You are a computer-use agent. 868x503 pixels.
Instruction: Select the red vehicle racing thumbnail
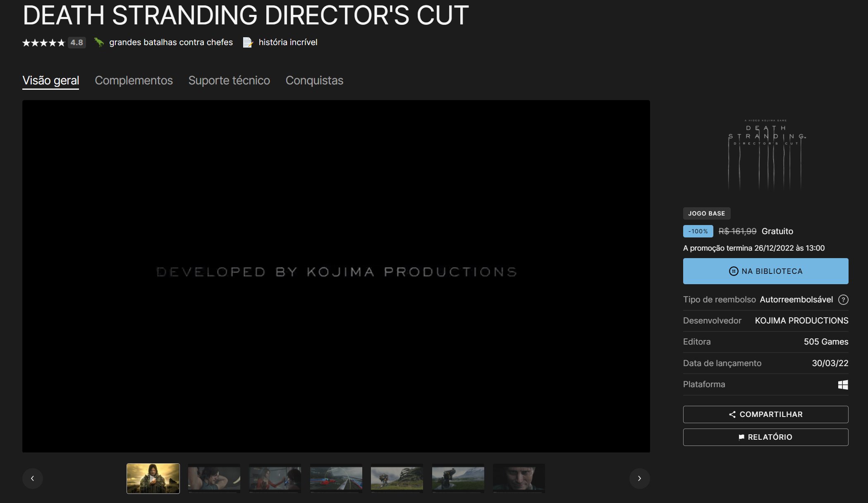[x=336, y=479]
